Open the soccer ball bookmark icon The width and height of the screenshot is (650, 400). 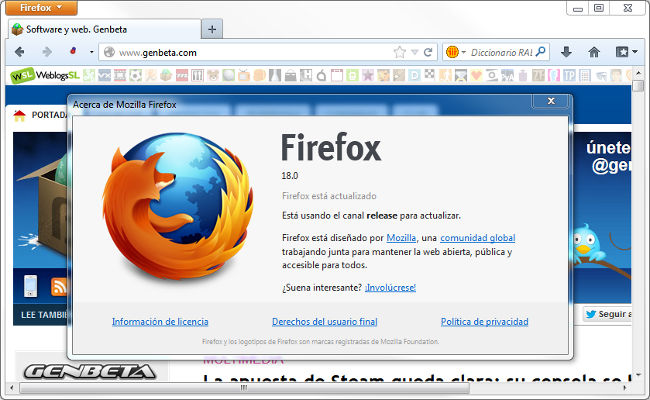point(136,75)
